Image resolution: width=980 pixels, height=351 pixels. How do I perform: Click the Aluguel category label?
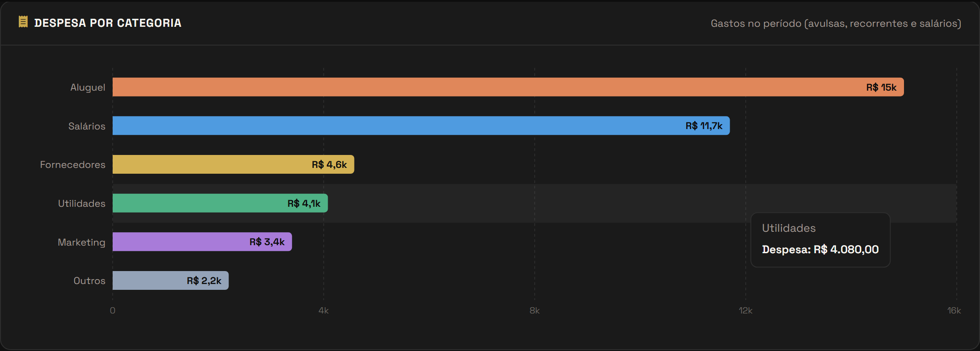coord(88,88)
